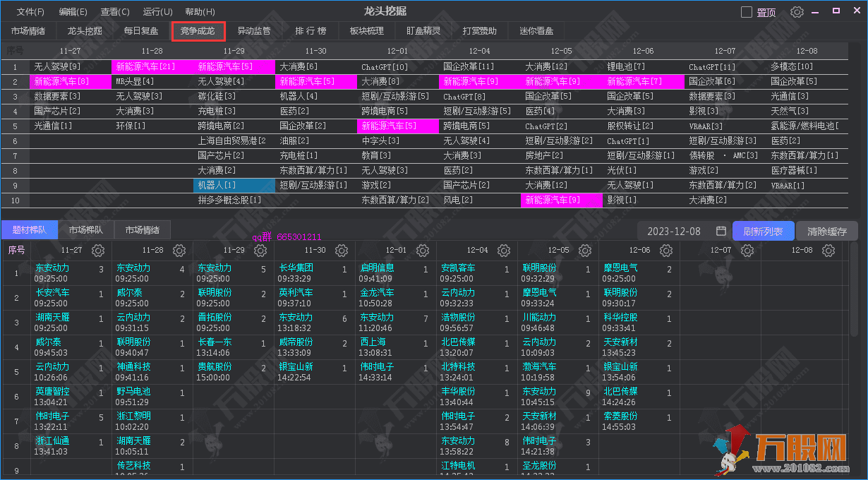The width and height of the screenshot is (868, 480).
Task: Click the stock 长华集团
Action: pos(296,268)
